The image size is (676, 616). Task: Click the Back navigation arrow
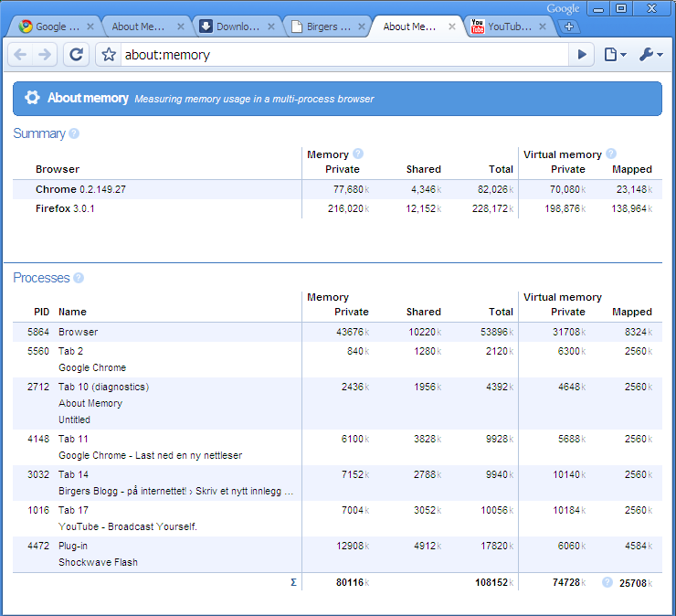tap(20, 55)
